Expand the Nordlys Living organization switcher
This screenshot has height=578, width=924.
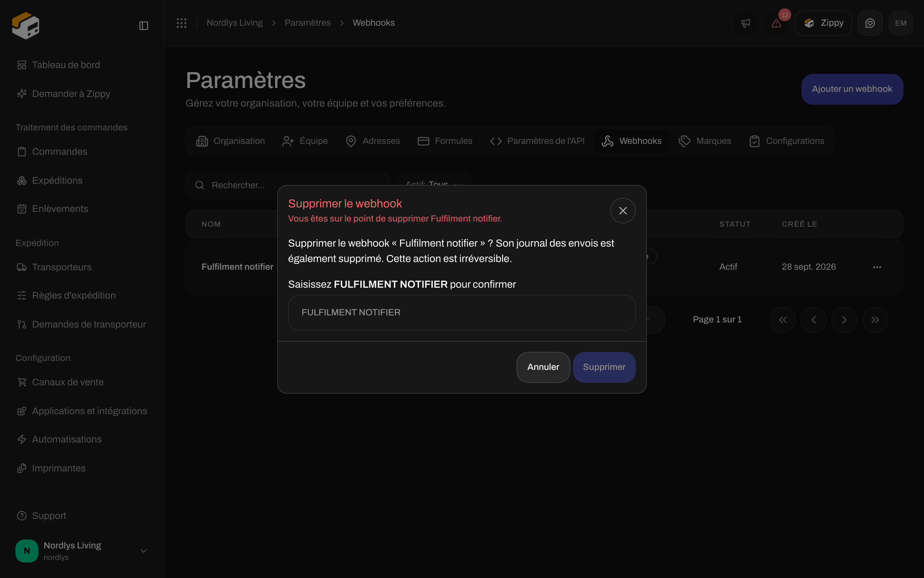(82, 551)
